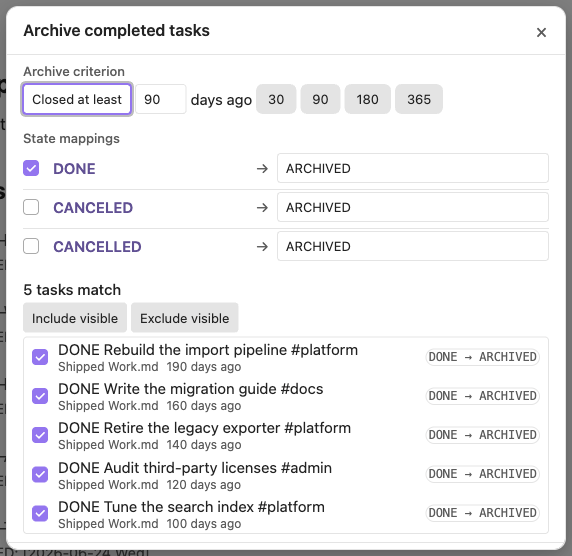Click DONE → ARCHIVED badge for migration guide
Viewport: 572px width, 556px height.
coord(482,396)
